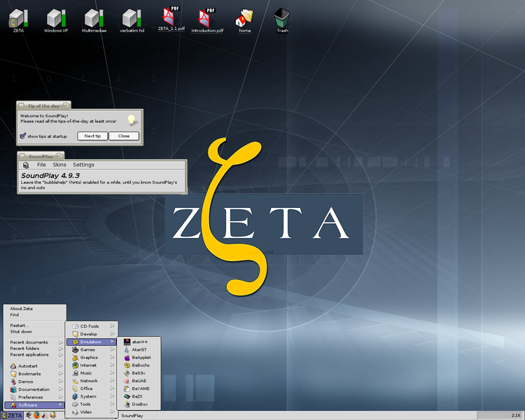Choose Find in the ZETA menu
Viewport: 525px width, 420px height.
coord(35,315)
